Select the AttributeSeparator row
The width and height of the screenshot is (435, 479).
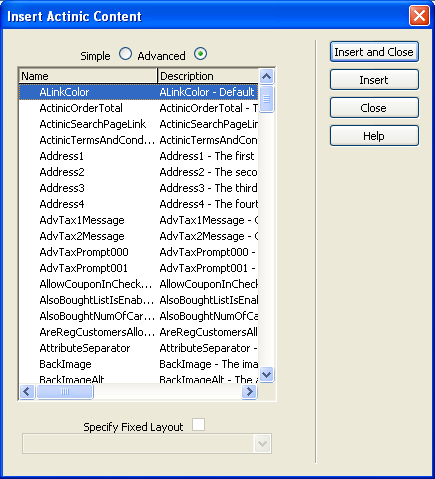click(139, 348)
